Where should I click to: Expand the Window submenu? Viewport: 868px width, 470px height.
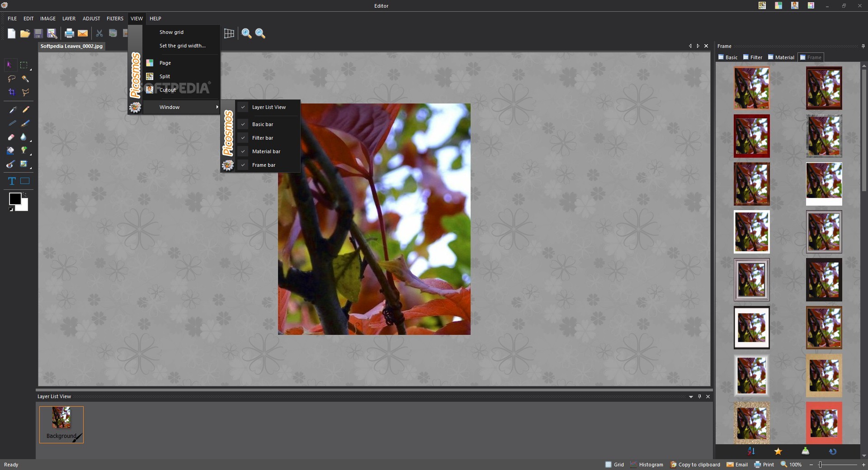point(181,107)
